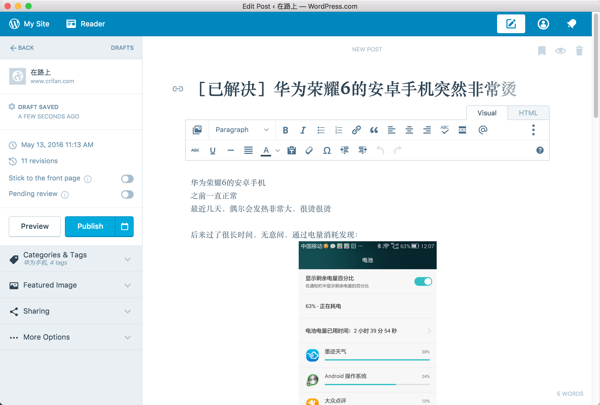Click the site name 在路上
This screenshot has height=405, width=600.
pyautogui.click(x=41, y=72)
